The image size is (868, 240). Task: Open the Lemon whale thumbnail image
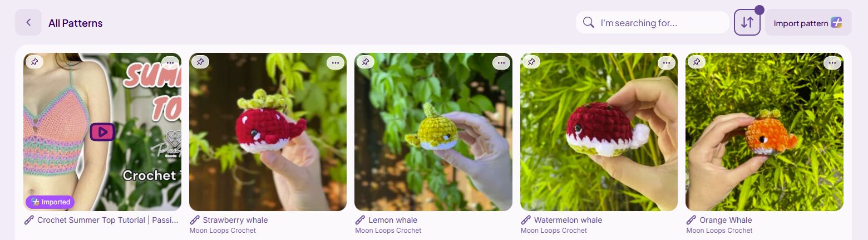pos(433,132)
